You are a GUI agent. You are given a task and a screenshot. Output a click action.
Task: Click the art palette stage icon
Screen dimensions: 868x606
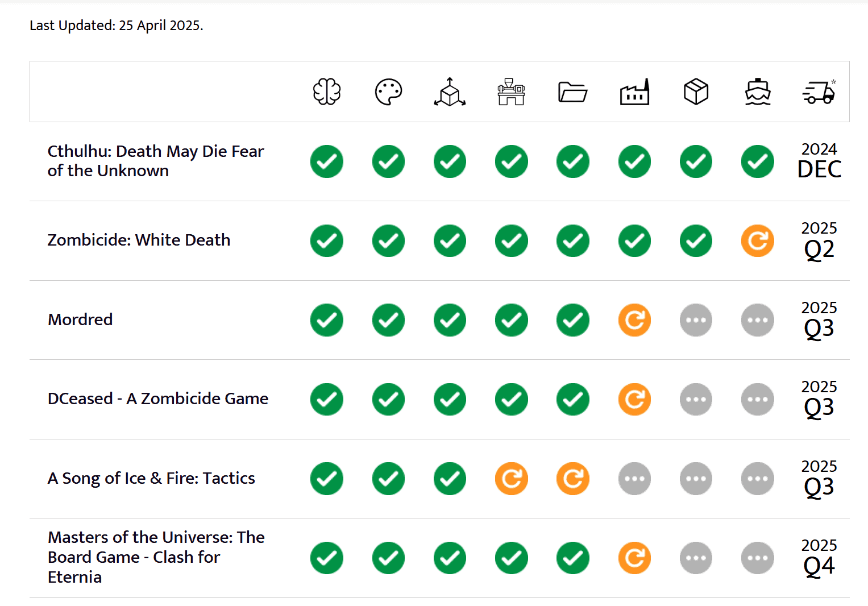point(389,92)
